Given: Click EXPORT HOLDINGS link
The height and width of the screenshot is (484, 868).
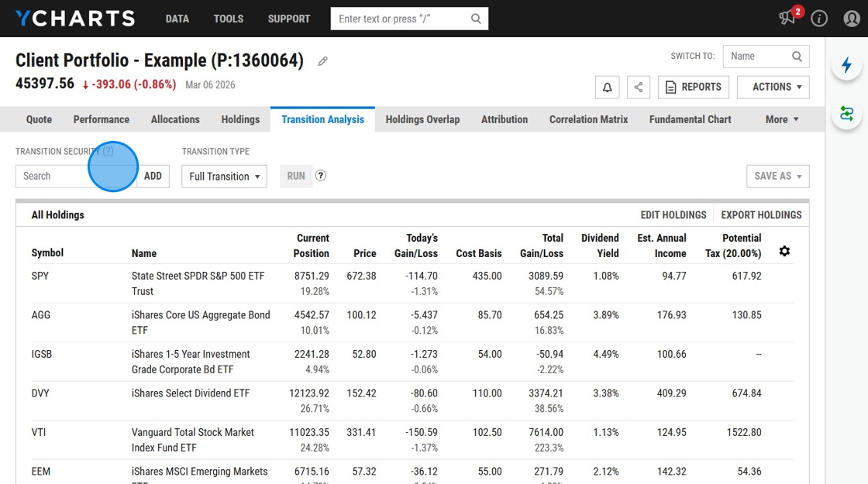Looking at the screenshot, I should (x=761, y=215).
